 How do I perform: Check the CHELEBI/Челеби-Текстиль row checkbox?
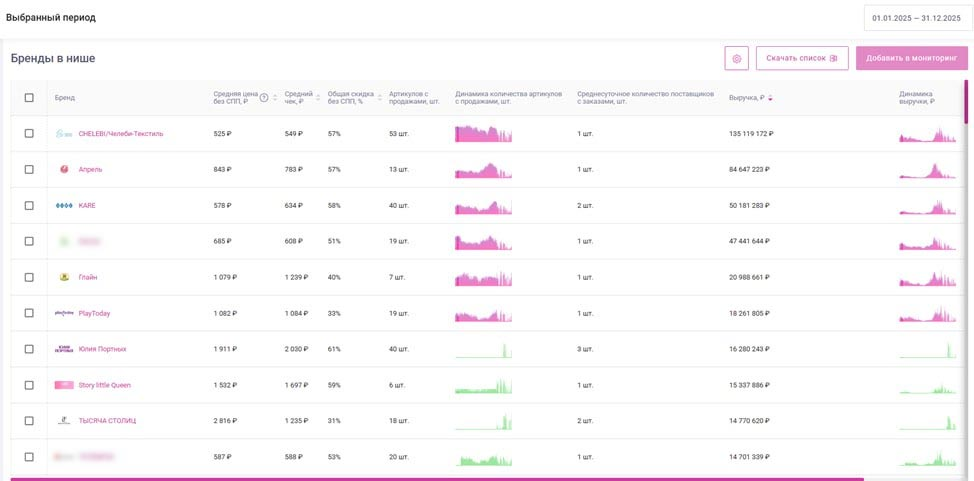pyautogui.click(x=29, y=133)
